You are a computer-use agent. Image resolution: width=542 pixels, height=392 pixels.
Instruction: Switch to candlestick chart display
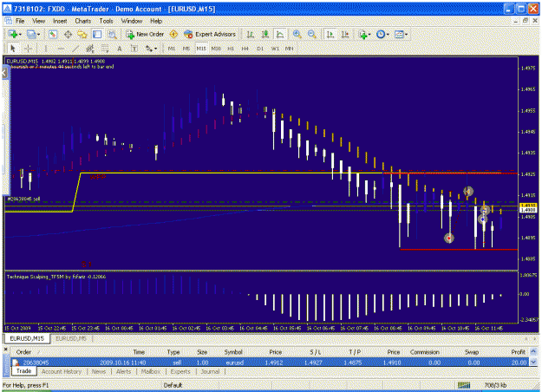point(265,34)
